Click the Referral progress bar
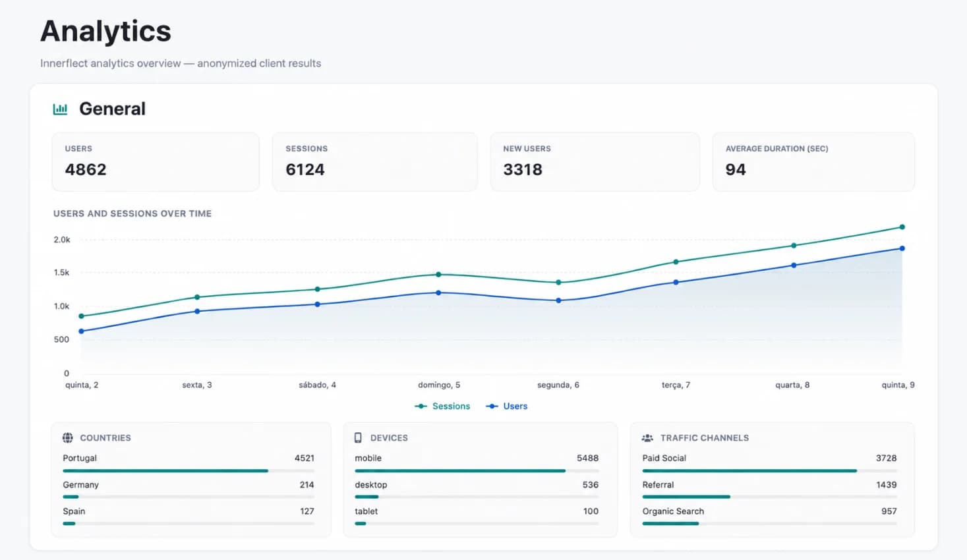The width and height of the screenshot is (967, 560). [x=769, y=497]
